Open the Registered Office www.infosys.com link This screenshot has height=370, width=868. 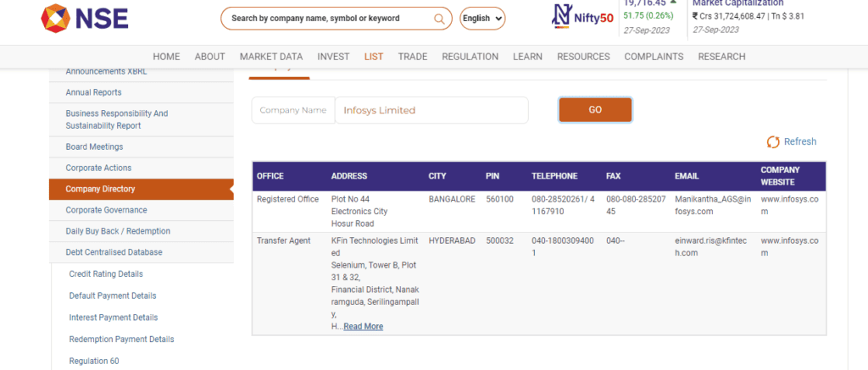coord(789,205)
